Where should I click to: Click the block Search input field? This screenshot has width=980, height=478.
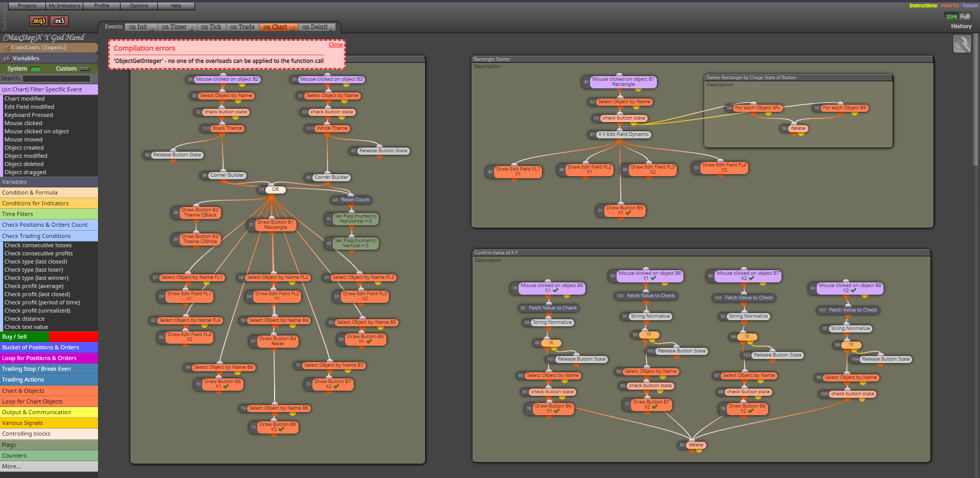click(56, 79)
